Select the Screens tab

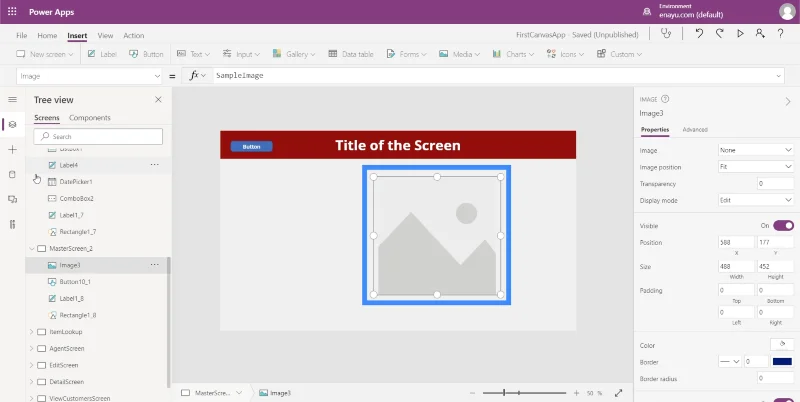tap(47, 118)
